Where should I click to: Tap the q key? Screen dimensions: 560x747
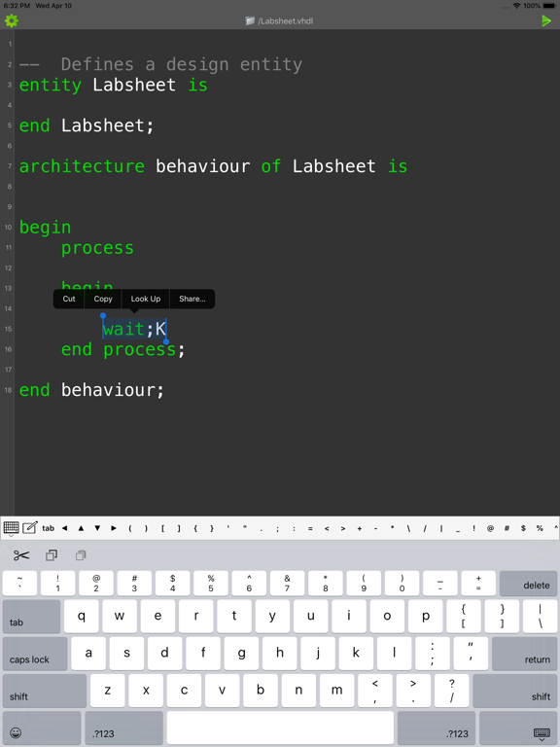[x=82, y=617]
